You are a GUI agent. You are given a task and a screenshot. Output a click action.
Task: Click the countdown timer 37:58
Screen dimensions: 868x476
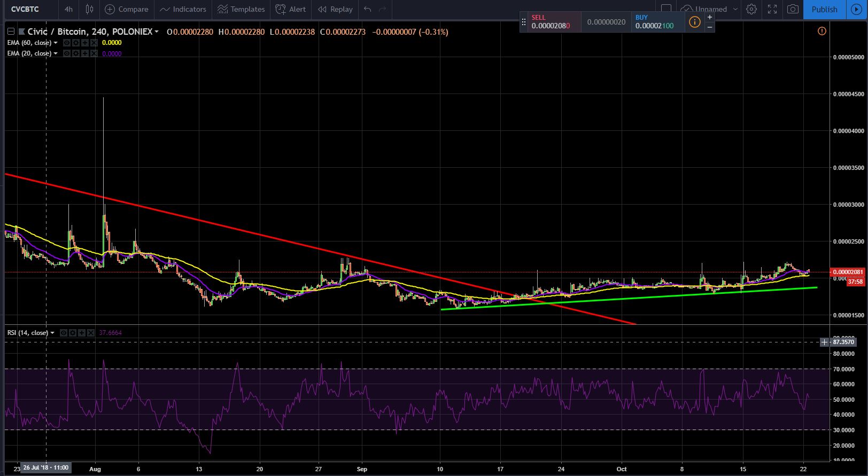coord(855,282)
